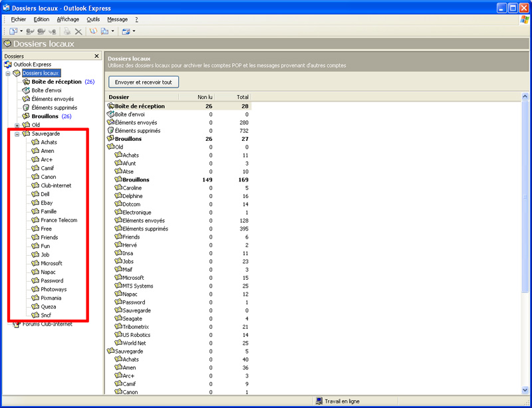Click 'Electronique' row in folder list
This screenshot has height=408, width=532.
[x=178, y=213]
